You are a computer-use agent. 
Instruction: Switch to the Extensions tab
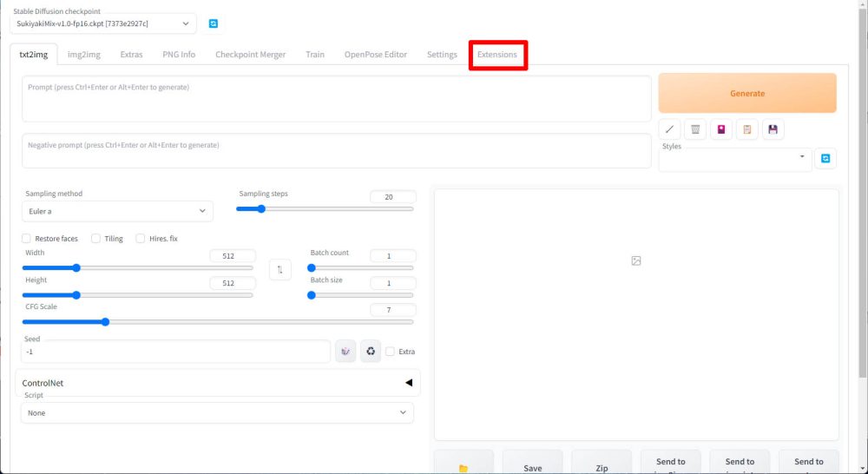click(496, 55)
